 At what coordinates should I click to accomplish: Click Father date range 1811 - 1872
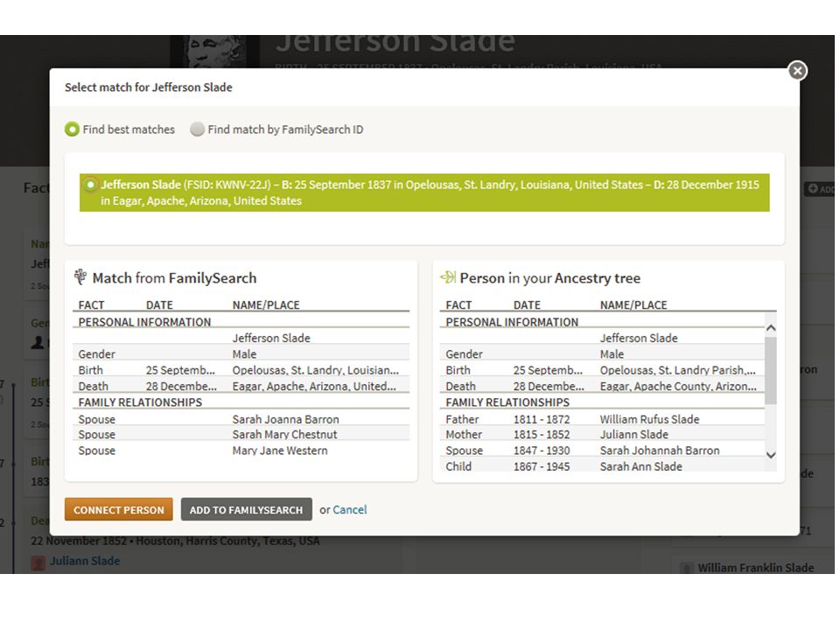(x=542, y=419)
